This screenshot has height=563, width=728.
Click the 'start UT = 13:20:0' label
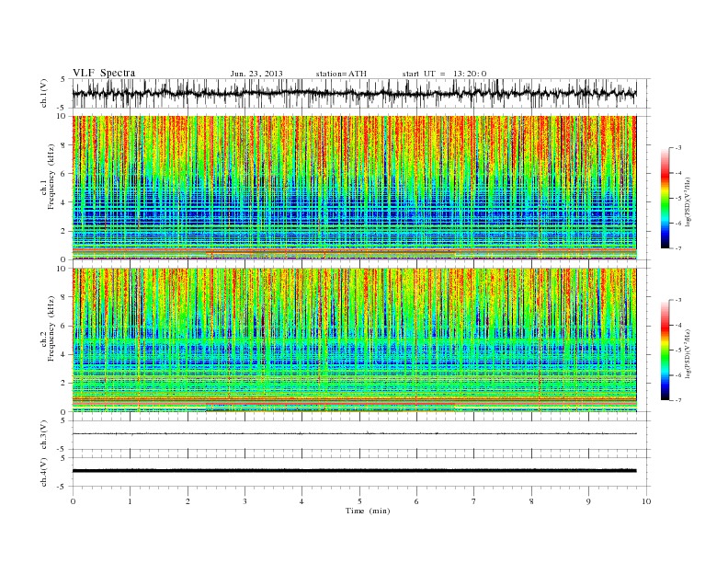tap(444, 74)
